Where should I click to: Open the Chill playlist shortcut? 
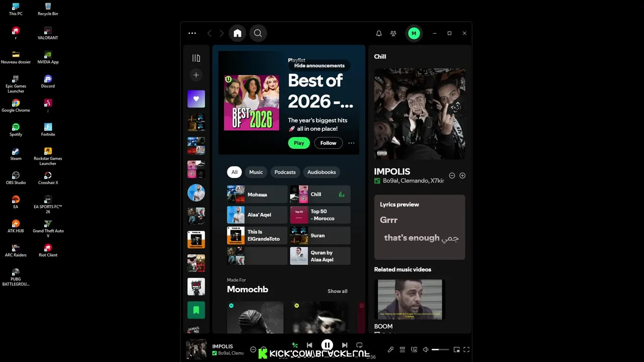click(320, 195)
